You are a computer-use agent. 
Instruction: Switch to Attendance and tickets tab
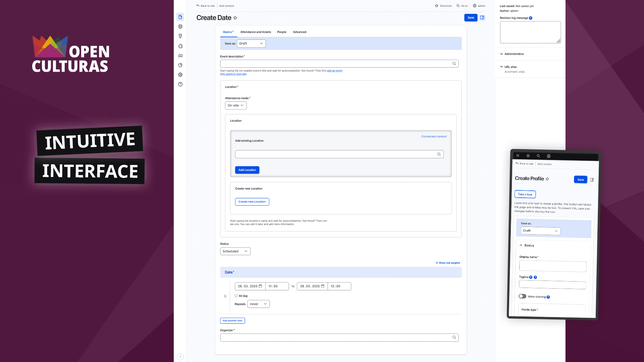pos(256,32)
